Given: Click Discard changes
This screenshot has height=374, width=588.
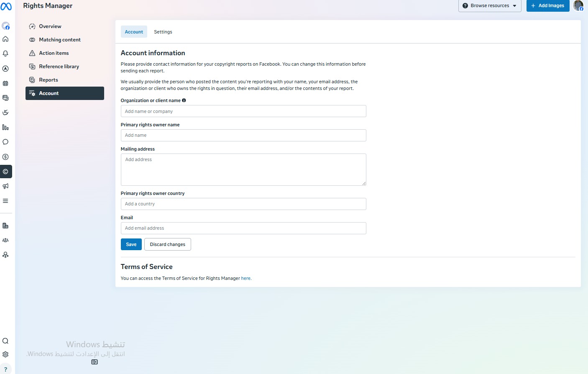Looking at the screenshot, I should (x=168, y=244).
